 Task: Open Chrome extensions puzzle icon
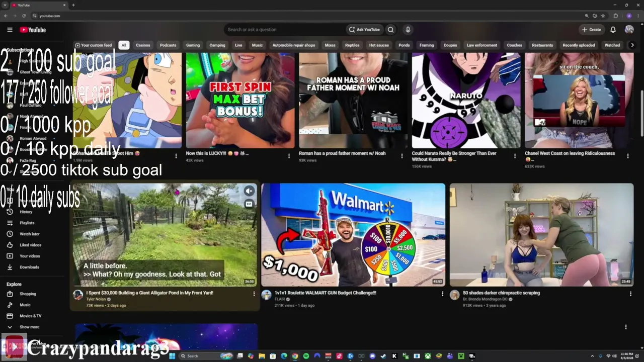click(x=615, y=16)
